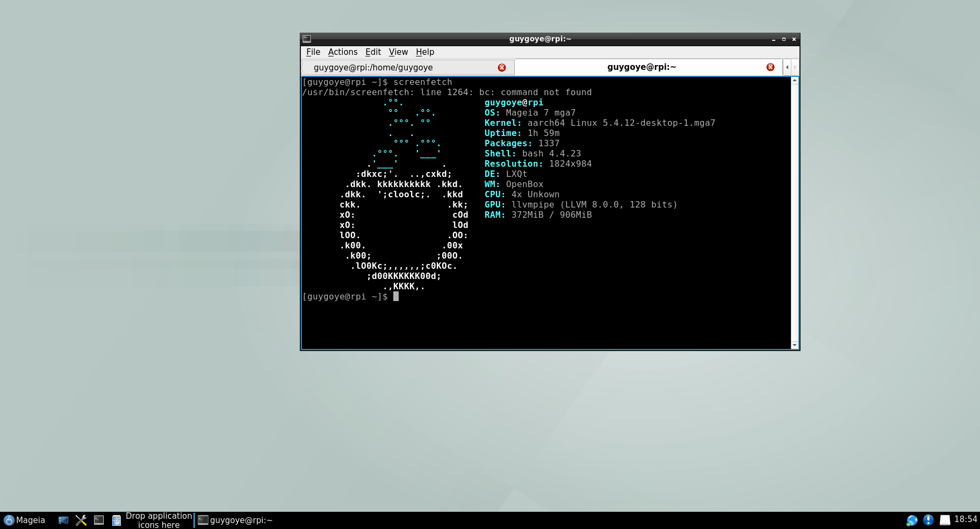Screen dimensions: 980x529
Task: Minimize the terminal window
Action: pyautogui.click(x=774, y=39)
